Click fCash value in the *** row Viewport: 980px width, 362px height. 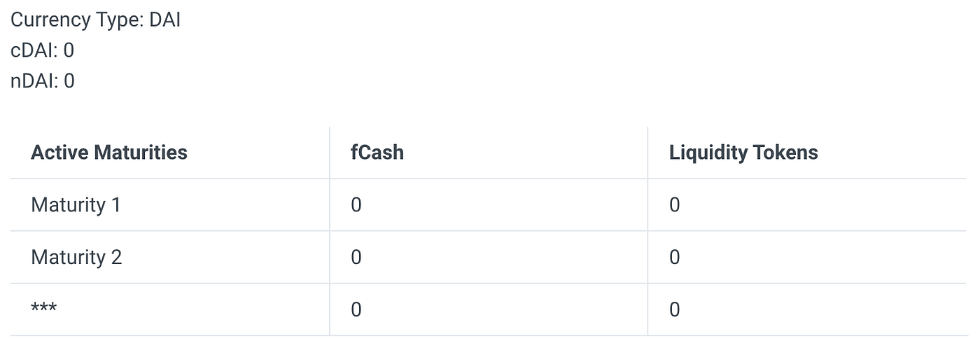click(356, 309)
